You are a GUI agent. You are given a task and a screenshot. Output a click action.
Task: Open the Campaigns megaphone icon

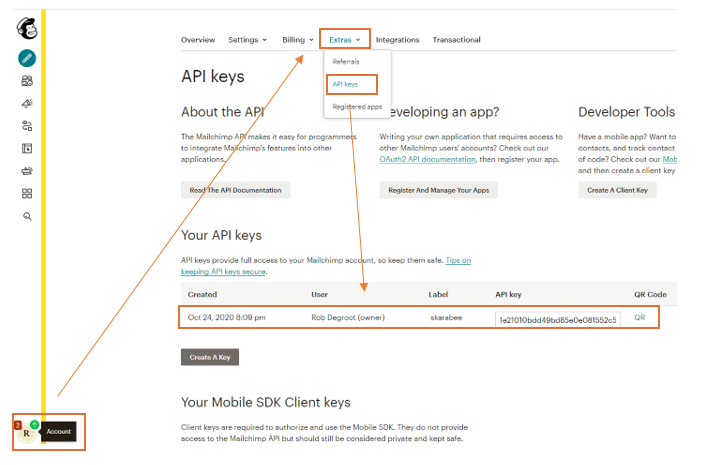tap(27, 104)
